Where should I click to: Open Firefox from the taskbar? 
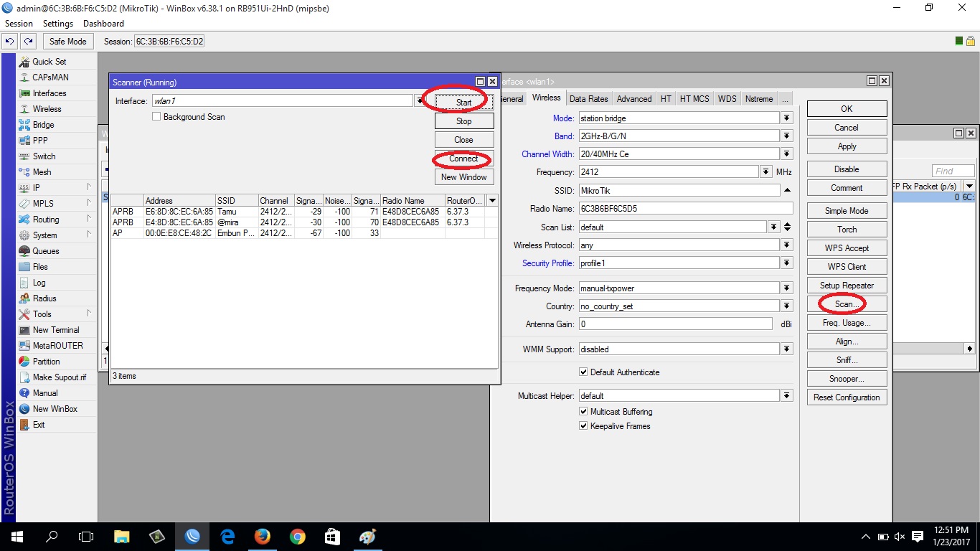[262, 537]
